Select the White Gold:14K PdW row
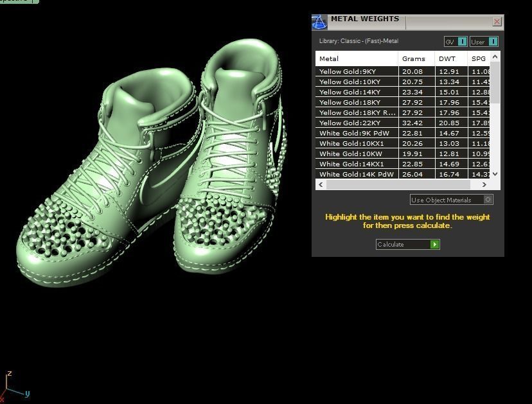The height and width of the screenshot is (404, 532). point(403,174)
